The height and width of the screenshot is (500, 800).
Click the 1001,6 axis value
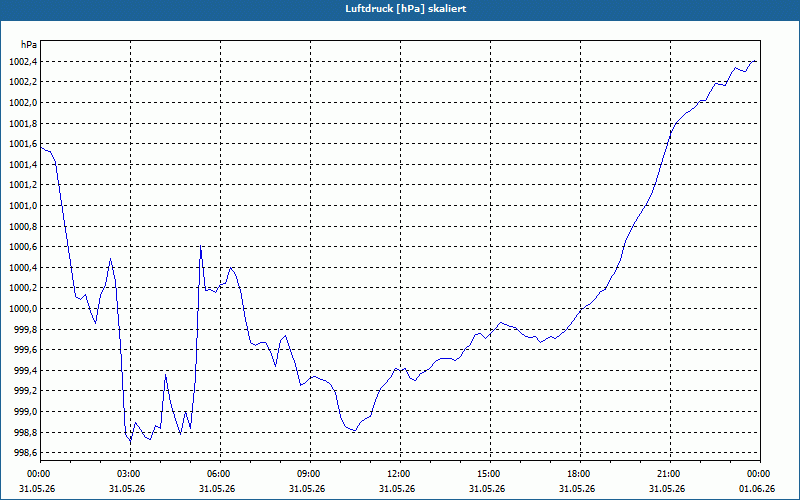click(x=23, y=144)
